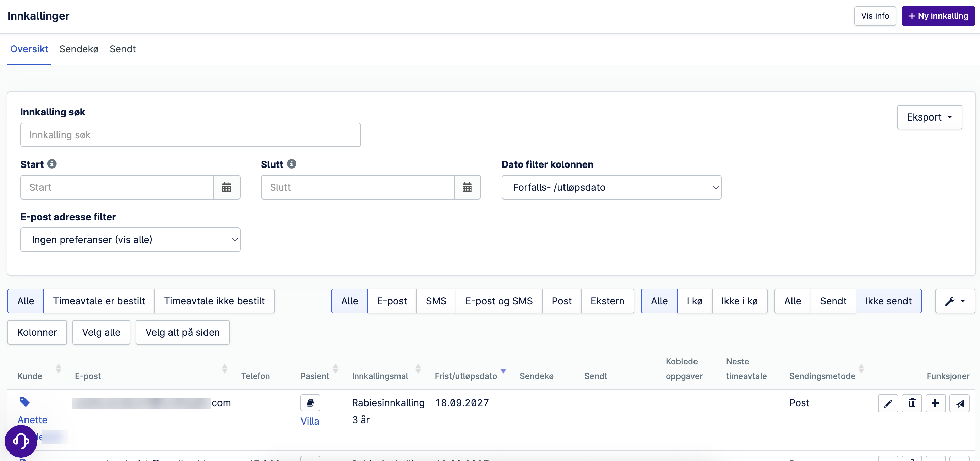980x461 pixels.
Task: Create a Ny innkalling
Action: 938,16
